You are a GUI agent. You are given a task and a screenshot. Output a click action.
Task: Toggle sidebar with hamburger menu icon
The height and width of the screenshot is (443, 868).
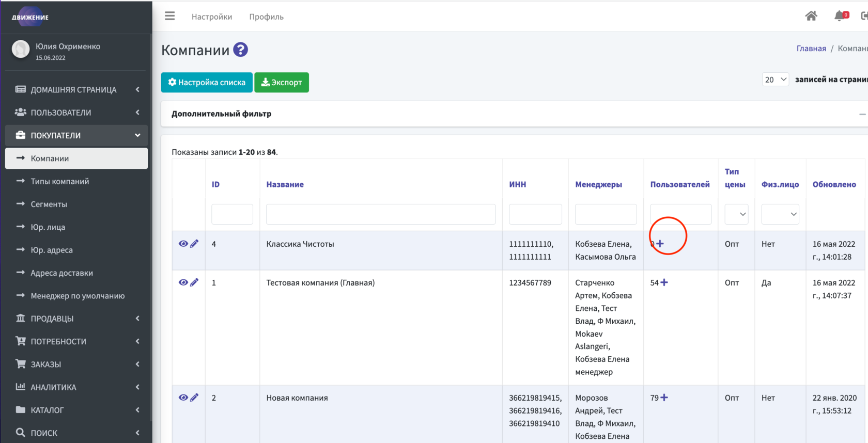click(x=170, y=16)
